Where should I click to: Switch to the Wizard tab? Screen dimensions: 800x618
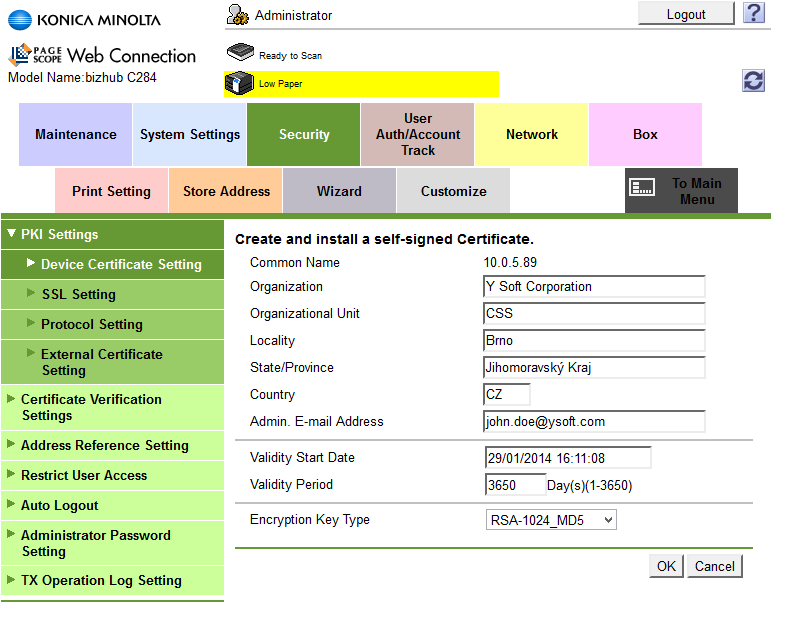click(x=339, y=190)
